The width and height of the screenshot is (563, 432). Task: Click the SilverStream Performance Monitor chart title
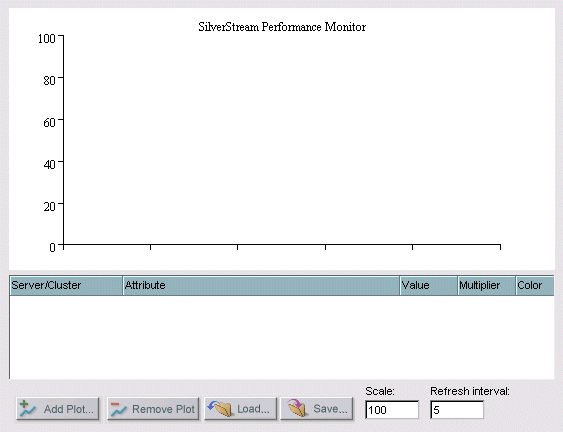click(282, 27)
